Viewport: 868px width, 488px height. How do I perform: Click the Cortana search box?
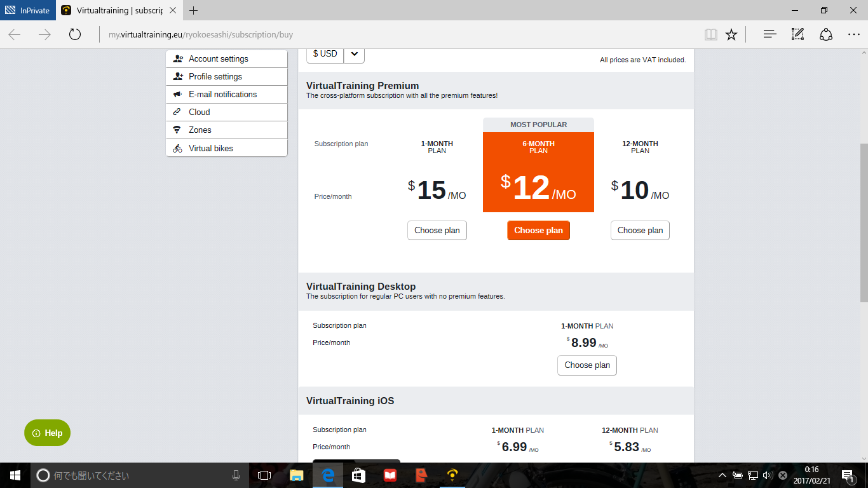140,475
